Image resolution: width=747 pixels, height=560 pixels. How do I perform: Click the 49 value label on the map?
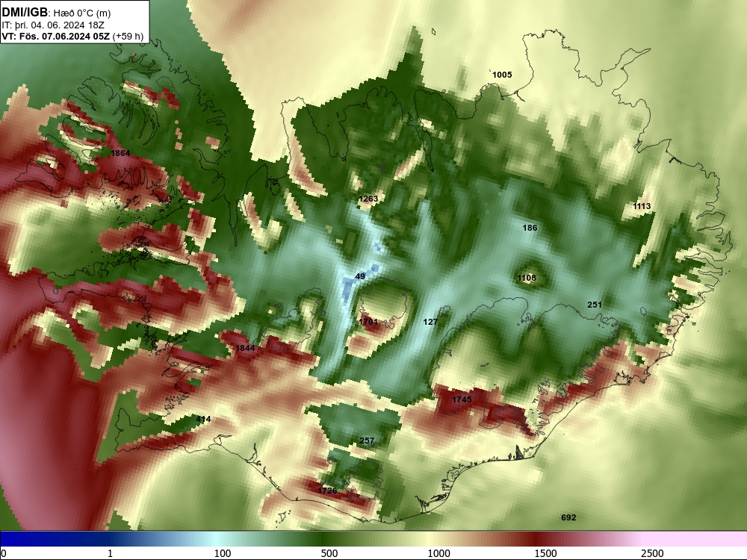click(360, 277)
